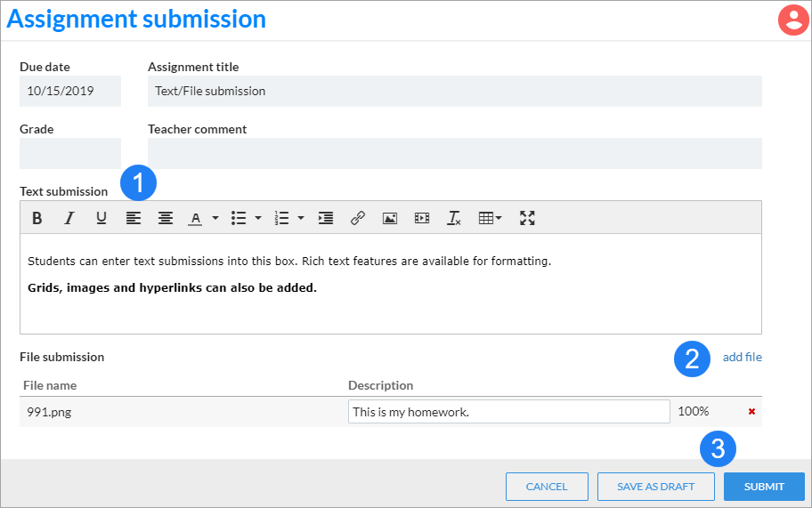Center align the submission text
The height and width of the screenshot is (508, 812).
coord(166,218)
